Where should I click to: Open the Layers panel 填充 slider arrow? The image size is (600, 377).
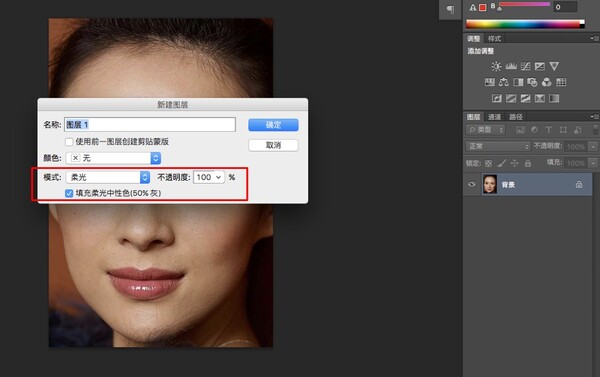tap(593, 163)
